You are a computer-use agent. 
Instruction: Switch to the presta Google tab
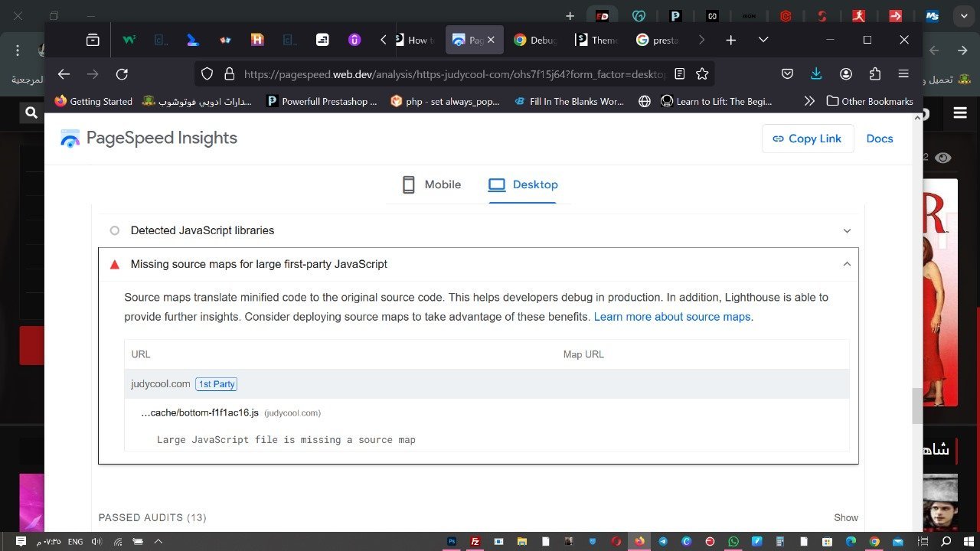(658, 40)
